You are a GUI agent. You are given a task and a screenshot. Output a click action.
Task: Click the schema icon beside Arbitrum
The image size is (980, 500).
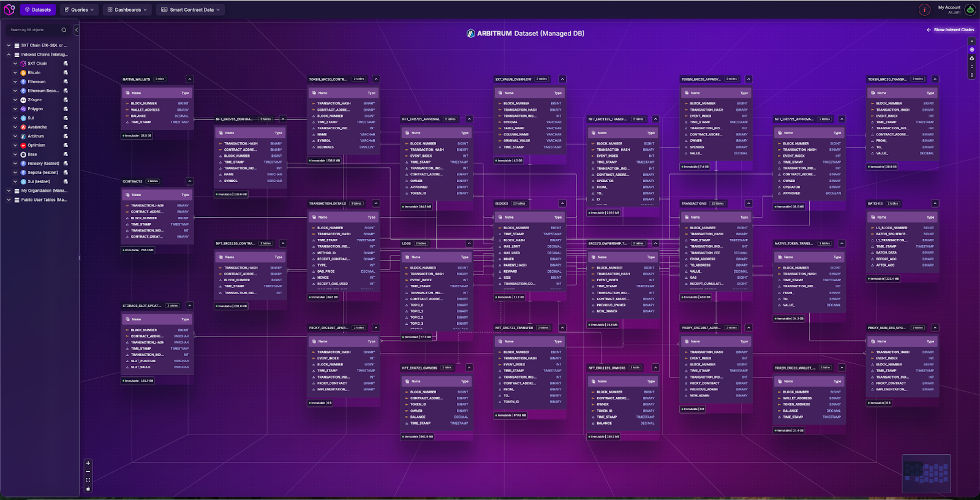66,136
